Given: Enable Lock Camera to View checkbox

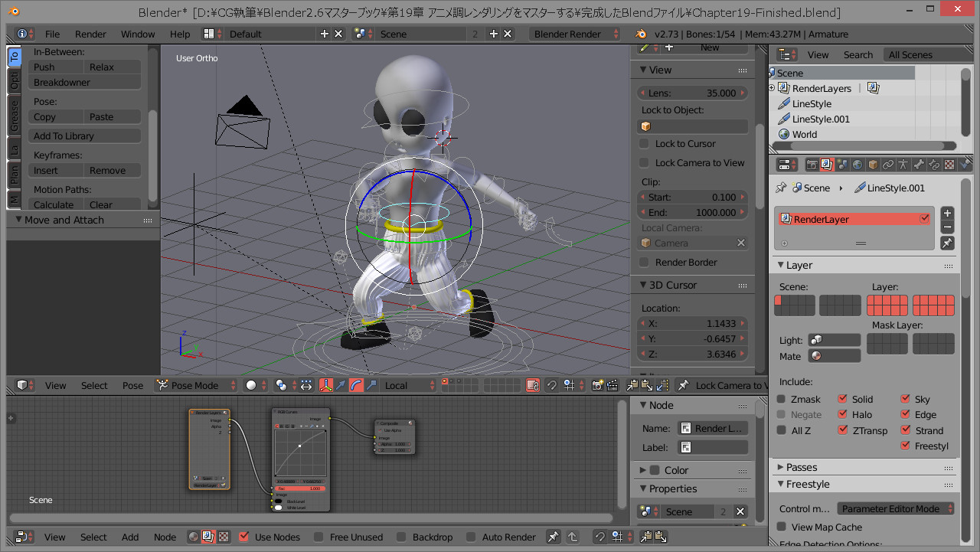Looking at the screenshot, I should click(644, 162).
